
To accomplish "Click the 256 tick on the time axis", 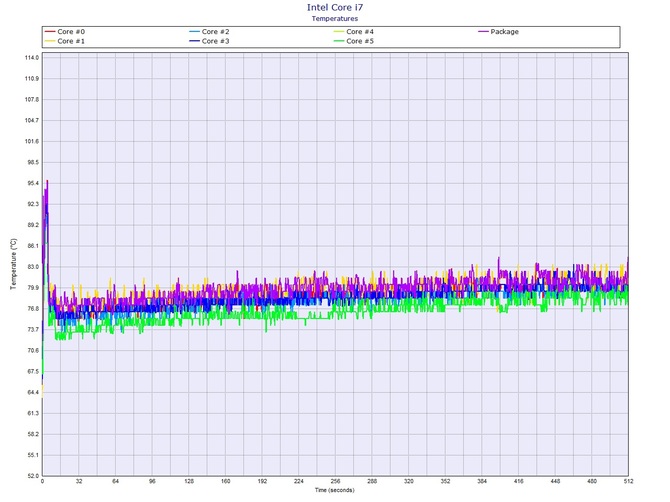I will coord(335,482).
